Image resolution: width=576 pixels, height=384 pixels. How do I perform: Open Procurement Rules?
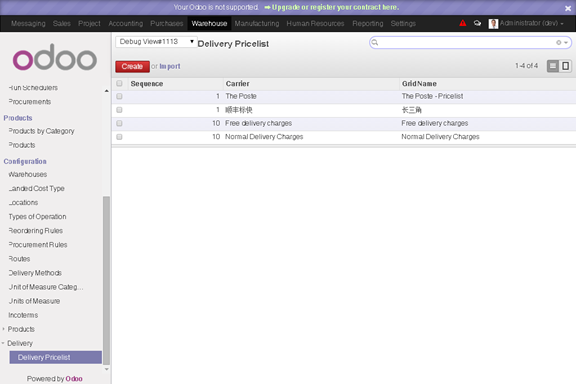38,245
